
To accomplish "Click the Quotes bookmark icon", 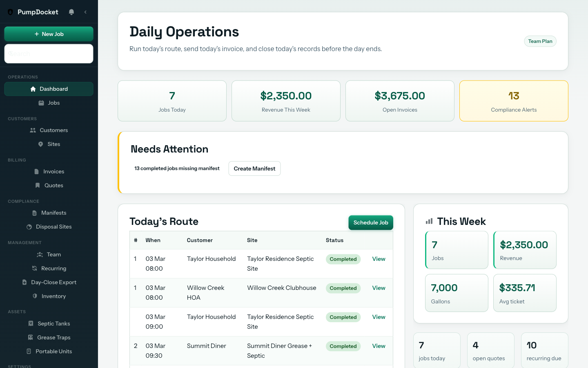I will [x=38, y=185].
